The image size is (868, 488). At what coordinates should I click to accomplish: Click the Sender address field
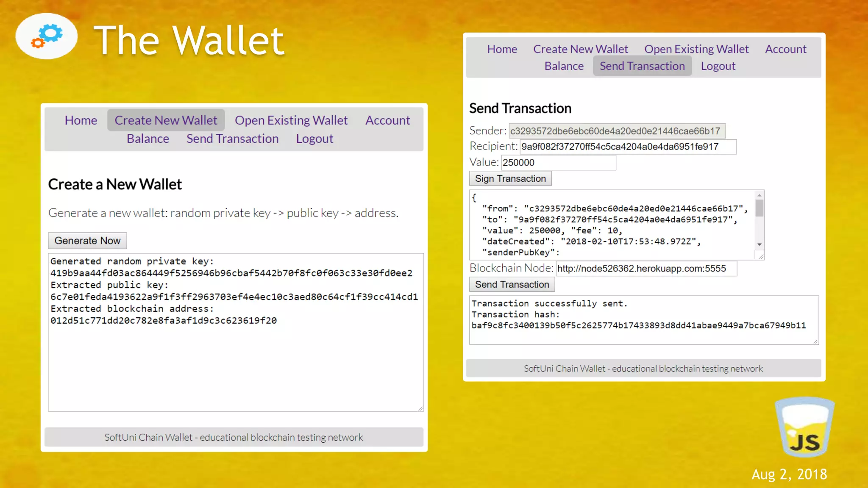617,131
